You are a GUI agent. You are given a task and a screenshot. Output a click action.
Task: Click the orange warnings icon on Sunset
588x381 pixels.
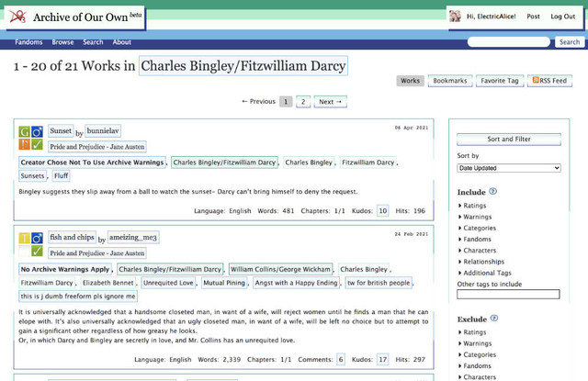click(x=25, y=144)
